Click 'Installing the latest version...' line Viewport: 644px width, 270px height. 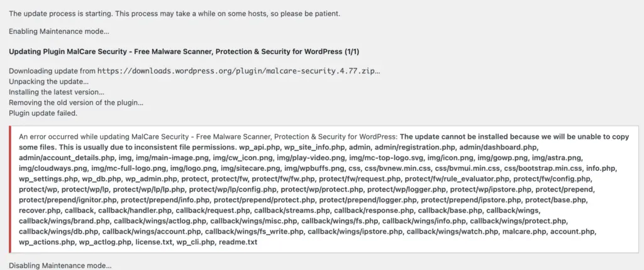click(x=57, y=92)
